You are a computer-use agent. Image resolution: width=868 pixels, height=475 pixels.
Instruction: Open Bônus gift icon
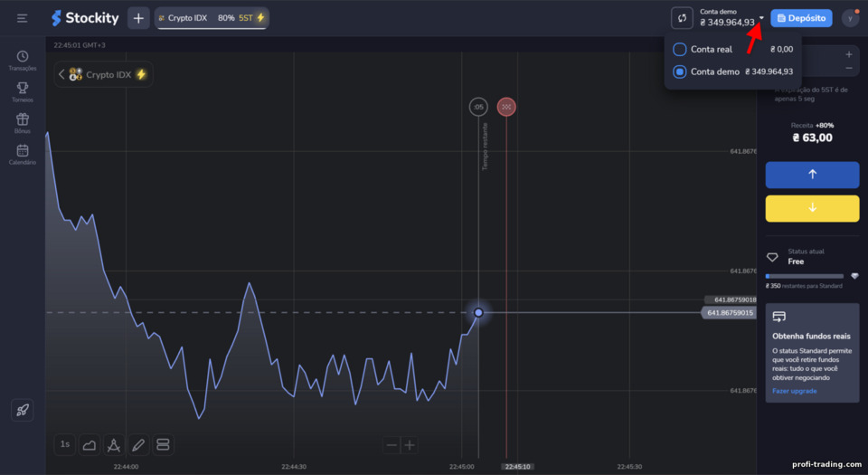pyautogui.click(x=22, y=123)
